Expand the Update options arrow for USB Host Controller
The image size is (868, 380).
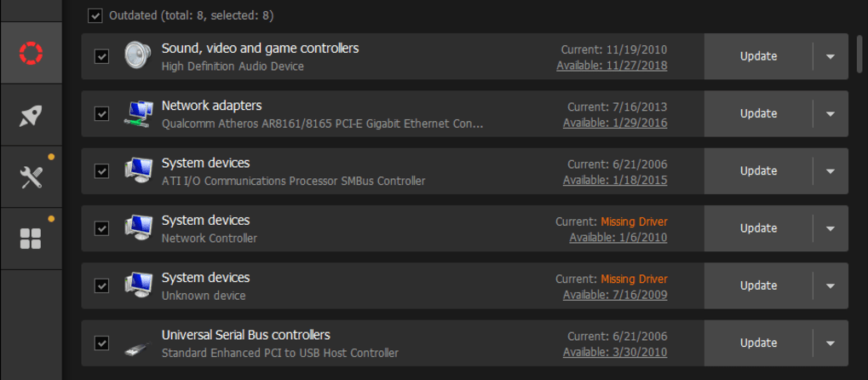pos(831,343)
